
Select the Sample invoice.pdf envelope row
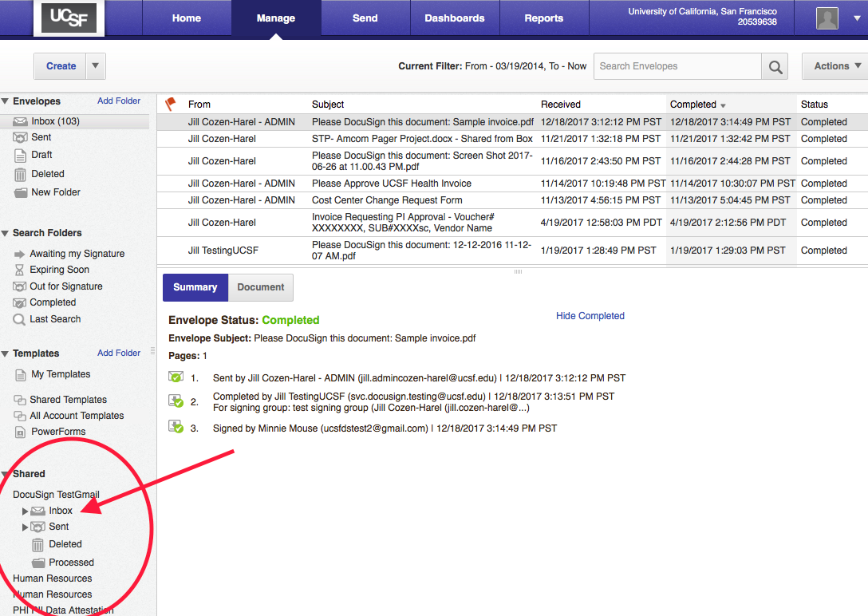[x=513, y=122]
